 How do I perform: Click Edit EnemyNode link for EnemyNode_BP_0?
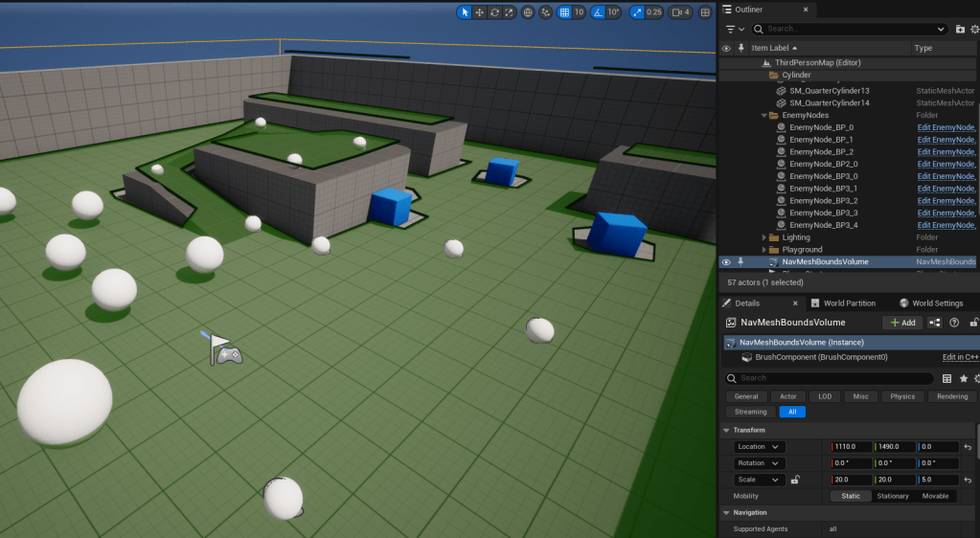[x=946, y=127]
